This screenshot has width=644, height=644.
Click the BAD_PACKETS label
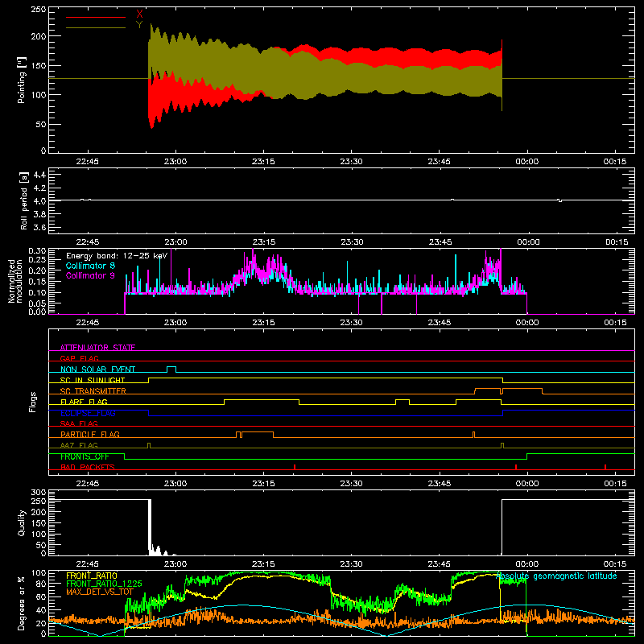point(88,467)
